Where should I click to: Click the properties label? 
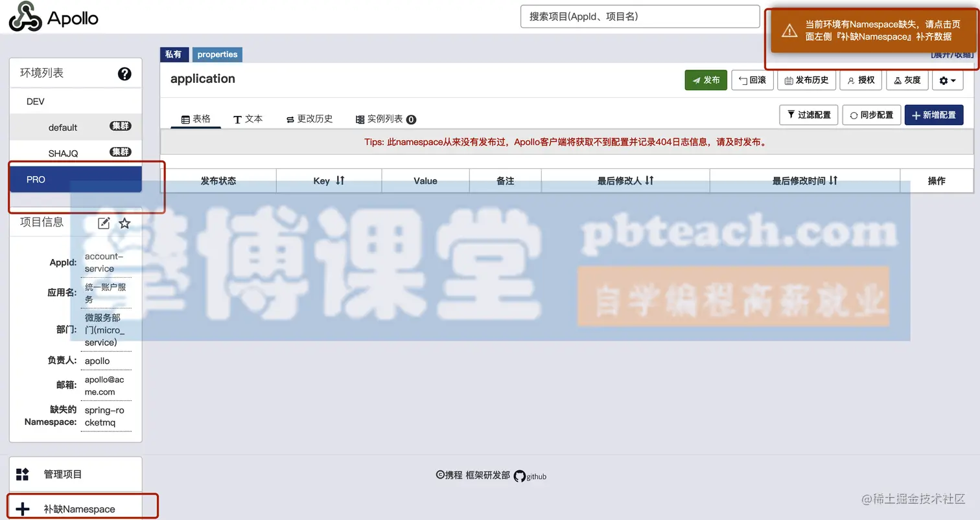(217, 54)
